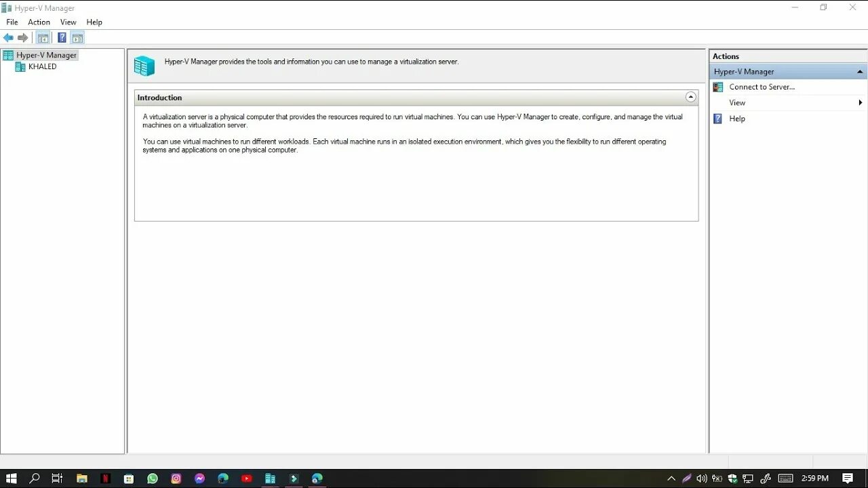Open Netflix from the taskbar

(x=105, y=479)
